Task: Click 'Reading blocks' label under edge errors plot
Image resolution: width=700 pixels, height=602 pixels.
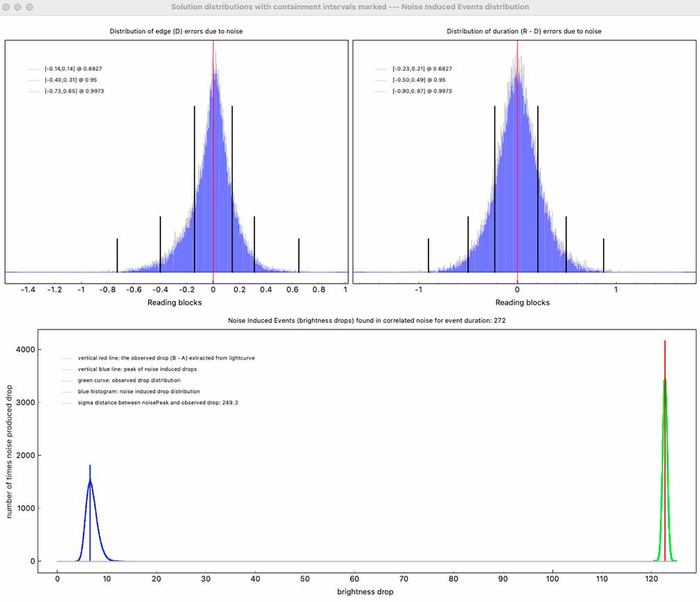Action: click(x=175, y=302)
